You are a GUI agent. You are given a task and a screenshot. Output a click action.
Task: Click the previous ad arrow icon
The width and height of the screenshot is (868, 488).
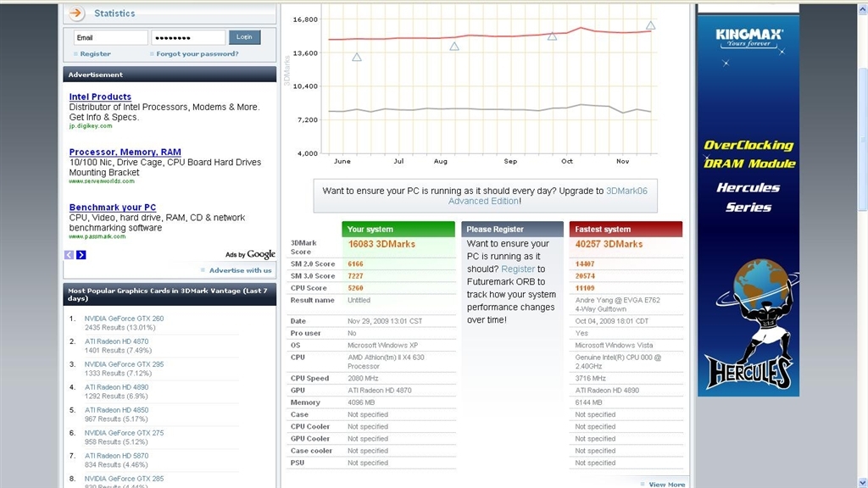click(x=70, y=255)
